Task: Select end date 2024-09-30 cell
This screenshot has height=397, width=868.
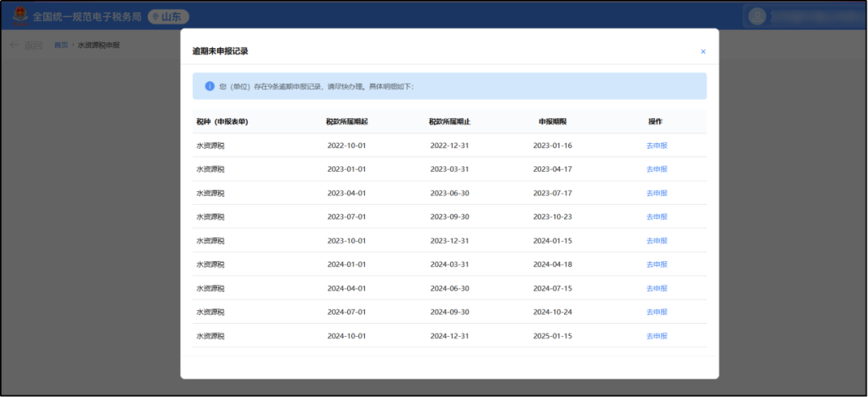Action: [449, 313]
